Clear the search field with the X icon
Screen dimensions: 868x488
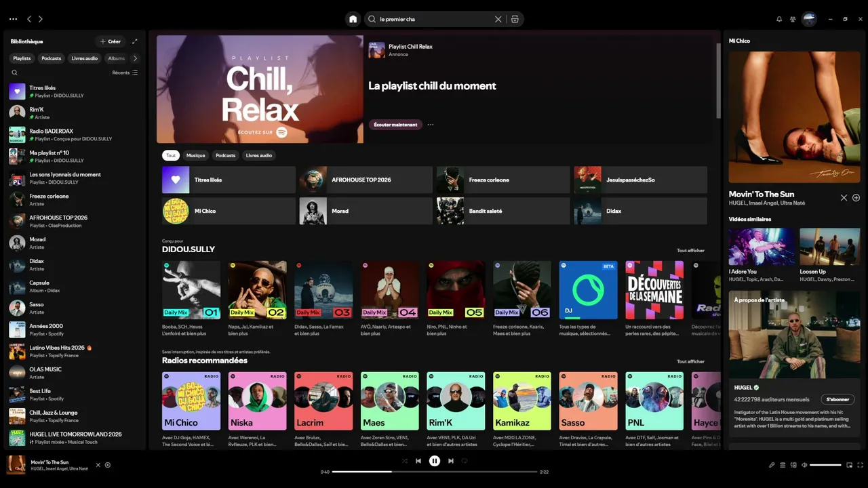(x=498, y=19)
